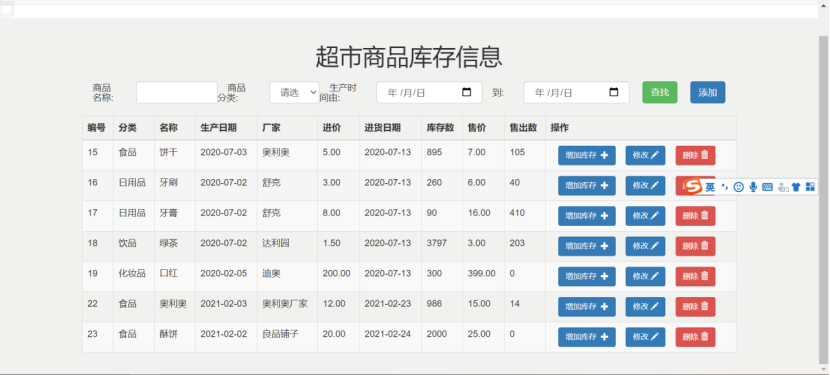
Task: Open the emoji smiley panel on IME bar
Action: tap(739, 187)
